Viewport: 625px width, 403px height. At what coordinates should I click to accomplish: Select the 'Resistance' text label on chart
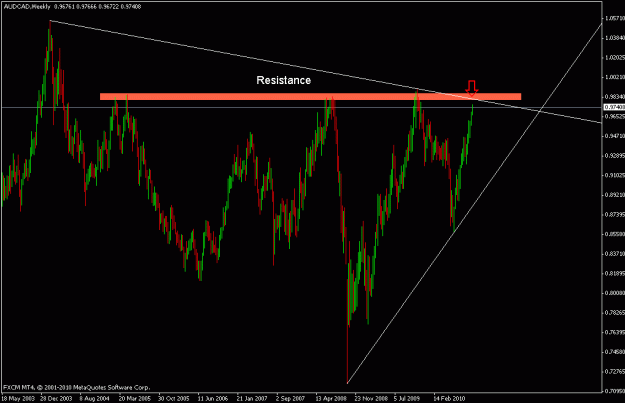coord(283,80)
